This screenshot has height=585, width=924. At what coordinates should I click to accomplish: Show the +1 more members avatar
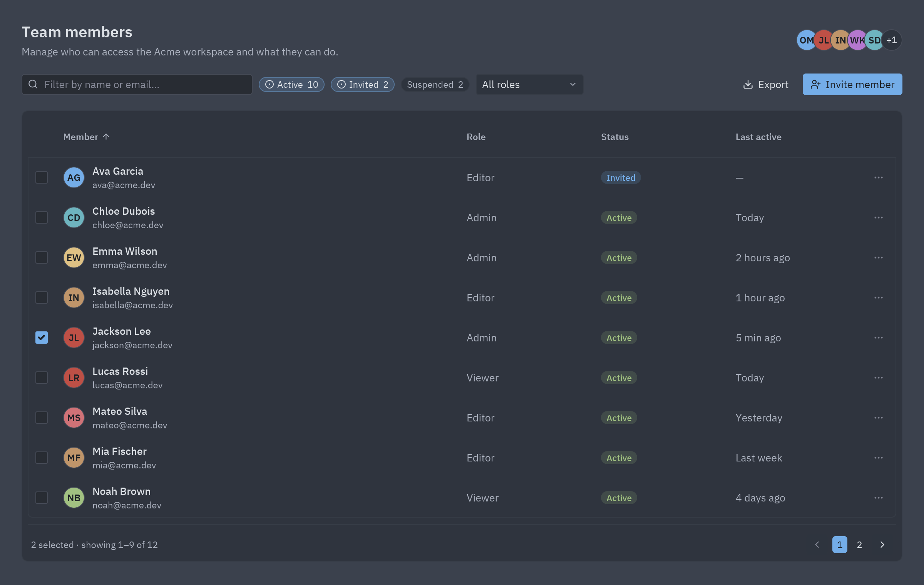point(892,40)
